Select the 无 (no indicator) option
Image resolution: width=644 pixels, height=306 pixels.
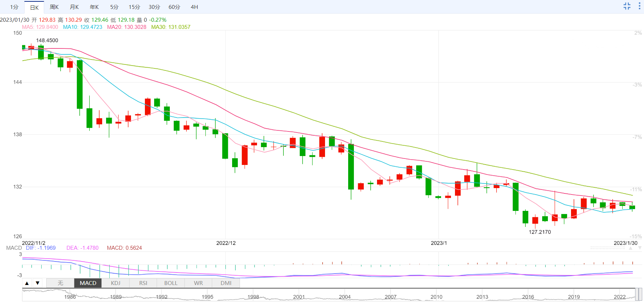point(61,283)
